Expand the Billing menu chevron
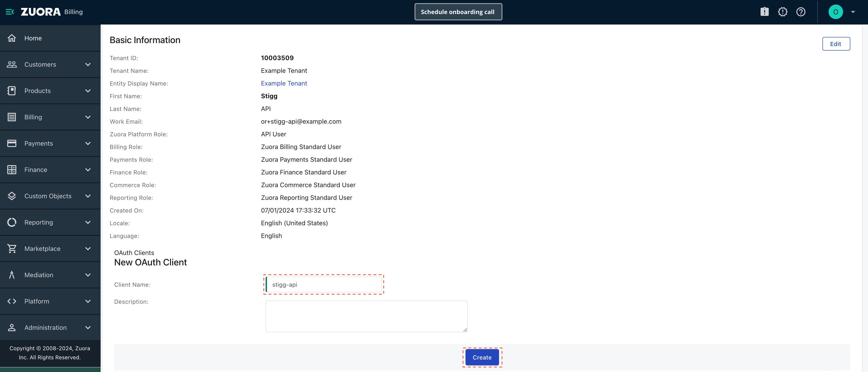Screen dimensions: 868x372 pos(88,117)
